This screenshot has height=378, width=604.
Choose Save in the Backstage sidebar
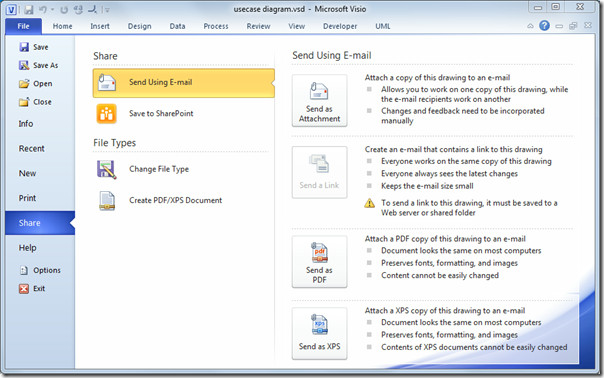(x=34, y=47)
